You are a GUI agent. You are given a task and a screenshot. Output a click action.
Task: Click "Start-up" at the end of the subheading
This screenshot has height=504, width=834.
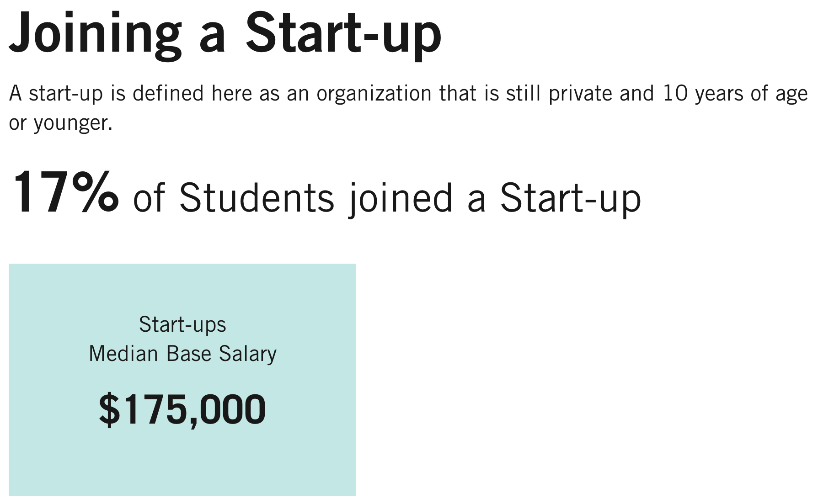(x=570, y=198)
